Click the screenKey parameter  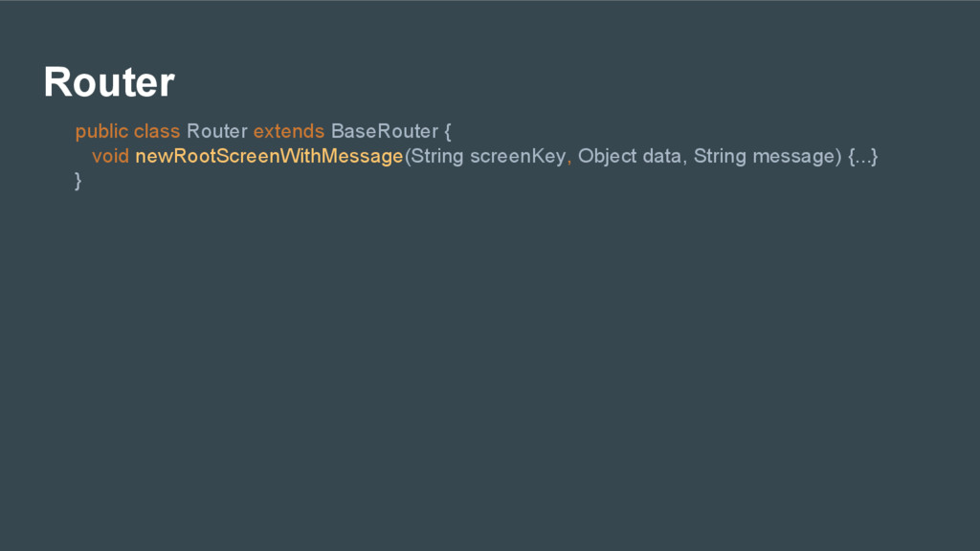pyautogui.click(x=518, y=156)
